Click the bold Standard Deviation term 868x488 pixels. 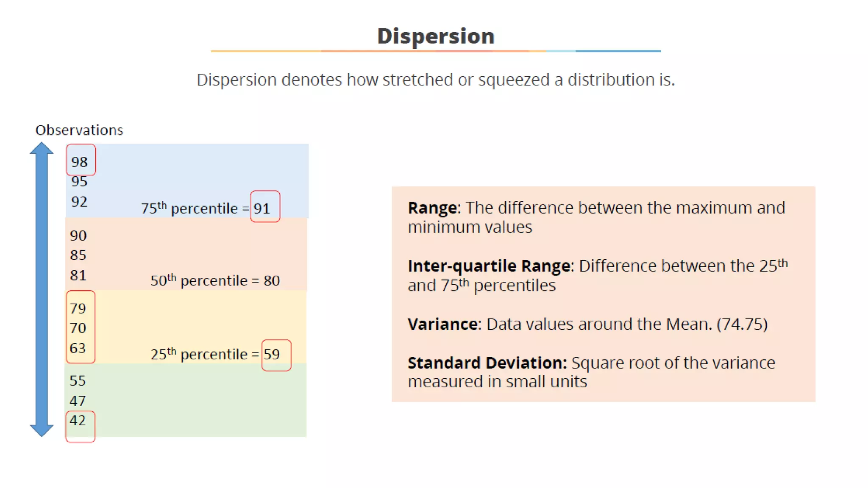(487, 363)
